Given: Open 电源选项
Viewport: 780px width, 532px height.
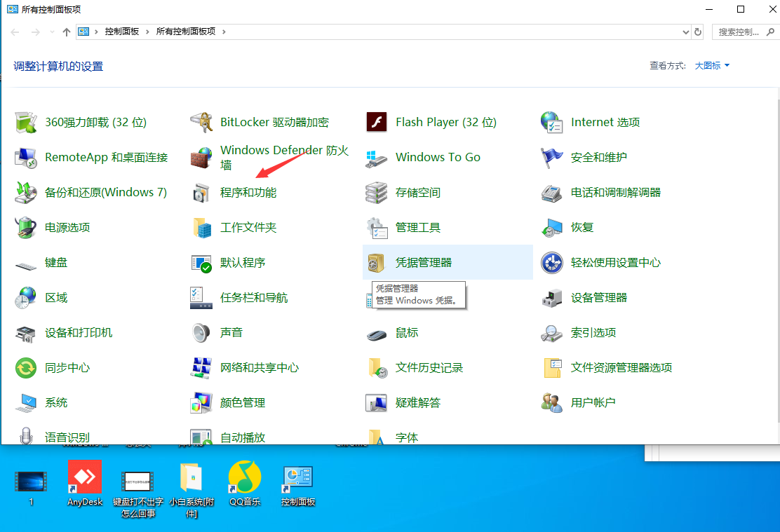Looking at the screenshot, I should coord(67,227).
